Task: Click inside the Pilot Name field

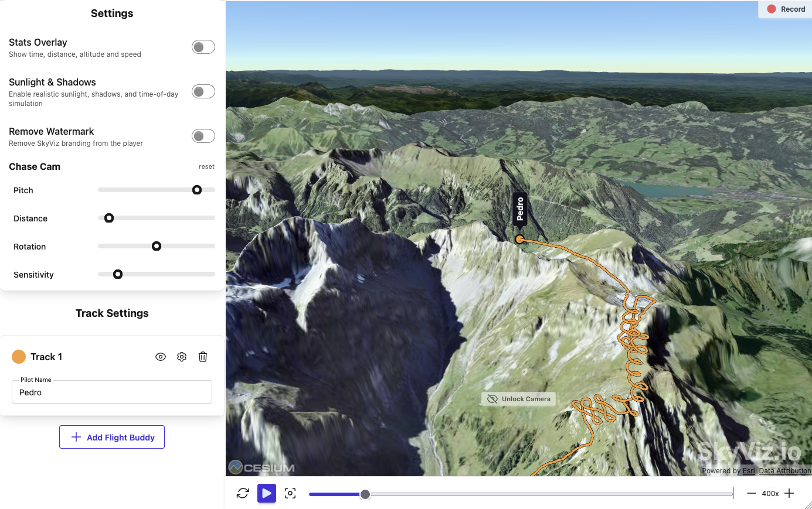Action: pos(111,392)
